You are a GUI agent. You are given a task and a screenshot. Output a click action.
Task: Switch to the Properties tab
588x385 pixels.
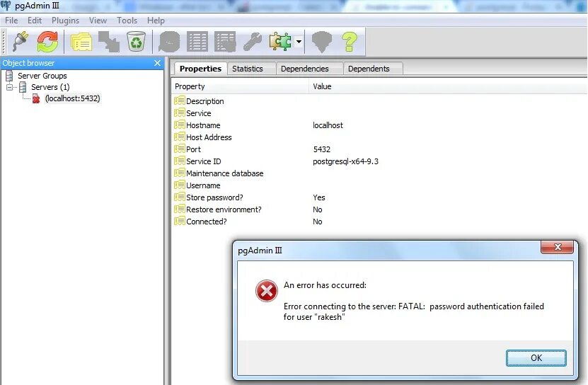201,69
